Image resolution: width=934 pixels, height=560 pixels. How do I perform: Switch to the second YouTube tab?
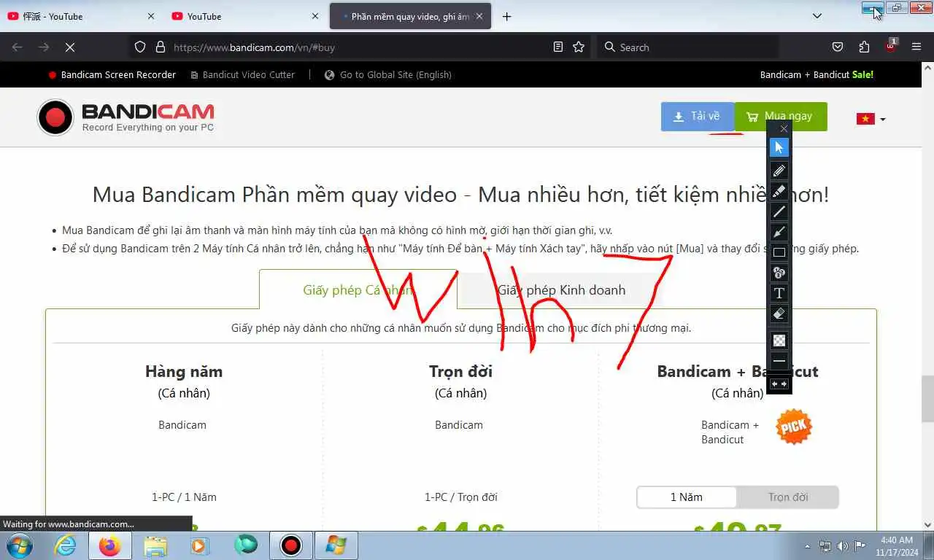(246, 16)
